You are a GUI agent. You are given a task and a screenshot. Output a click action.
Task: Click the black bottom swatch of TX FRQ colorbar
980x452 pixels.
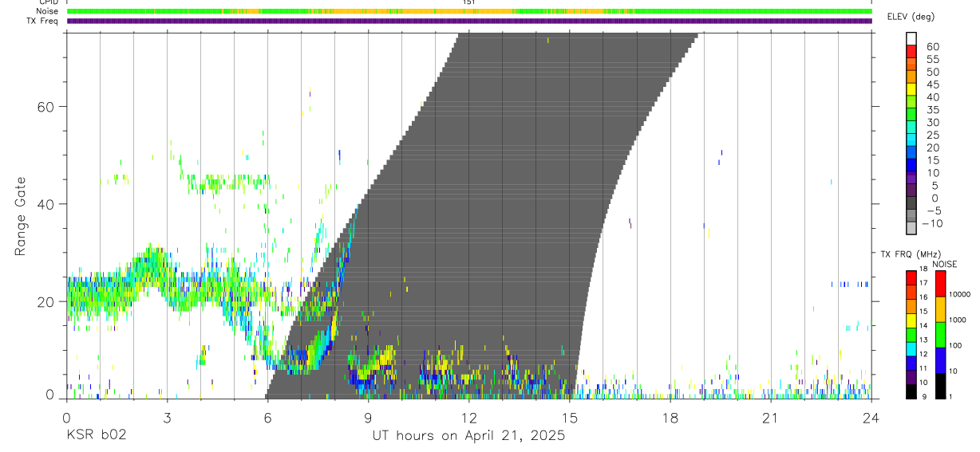point(911,392)
